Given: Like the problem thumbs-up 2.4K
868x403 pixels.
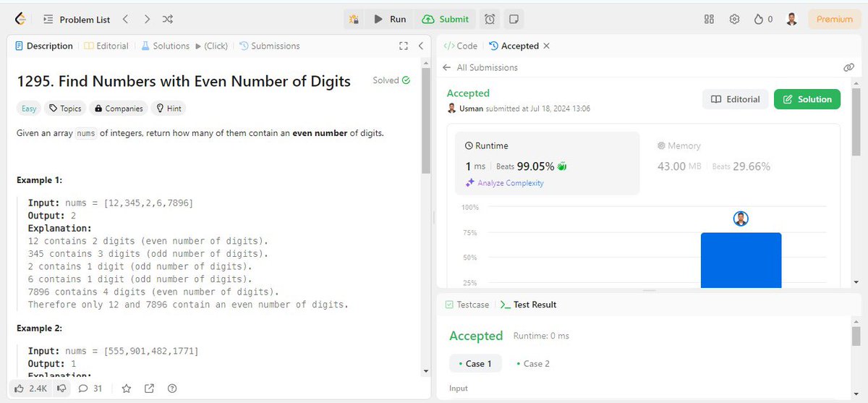Looking at the screenshot, I should tap(30, 389).
